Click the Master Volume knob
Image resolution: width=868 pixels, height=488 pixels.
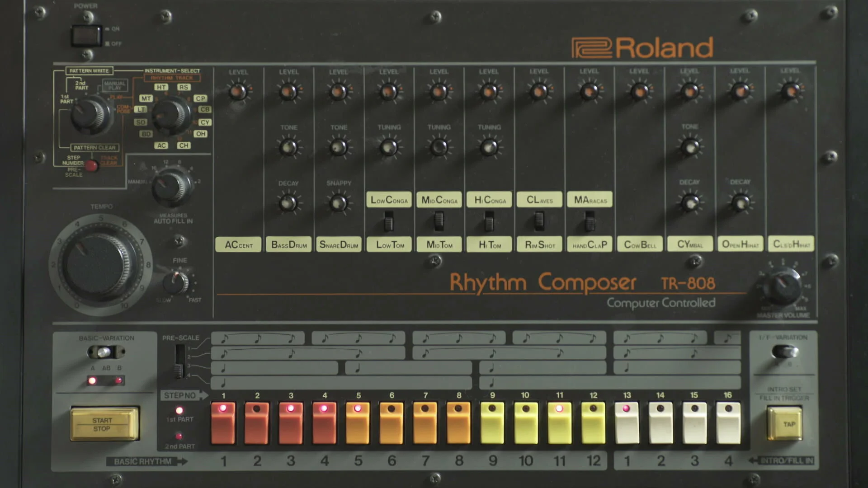[x=783, y=286]
